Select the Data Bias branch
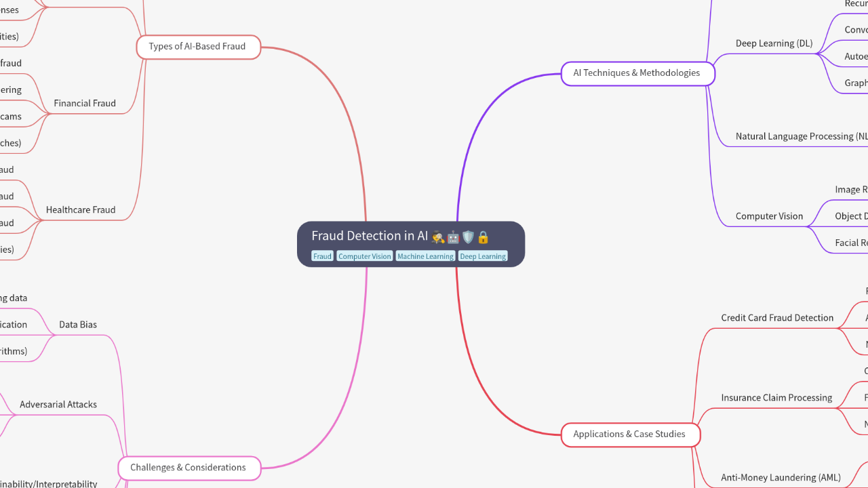 click(78, 325)
